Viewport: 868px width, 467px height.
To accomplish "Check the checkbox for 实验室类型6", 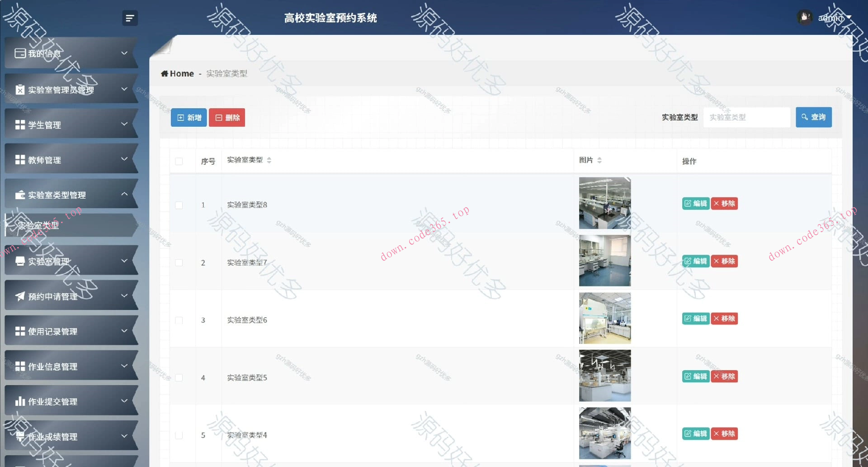I will (x=178, y=320).
